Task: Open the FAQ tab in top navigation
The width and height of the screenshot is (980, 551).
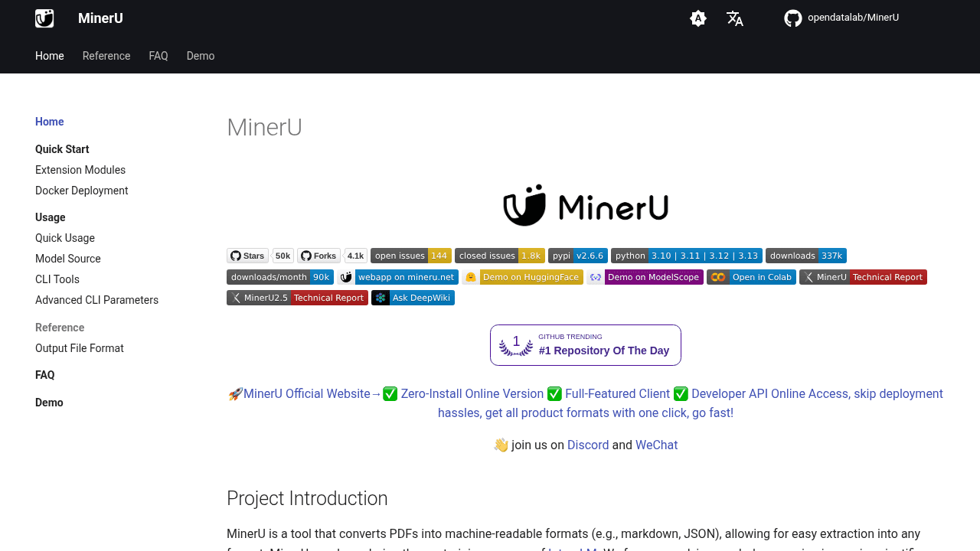Action: pyautogui.click(x=158, y=55)
